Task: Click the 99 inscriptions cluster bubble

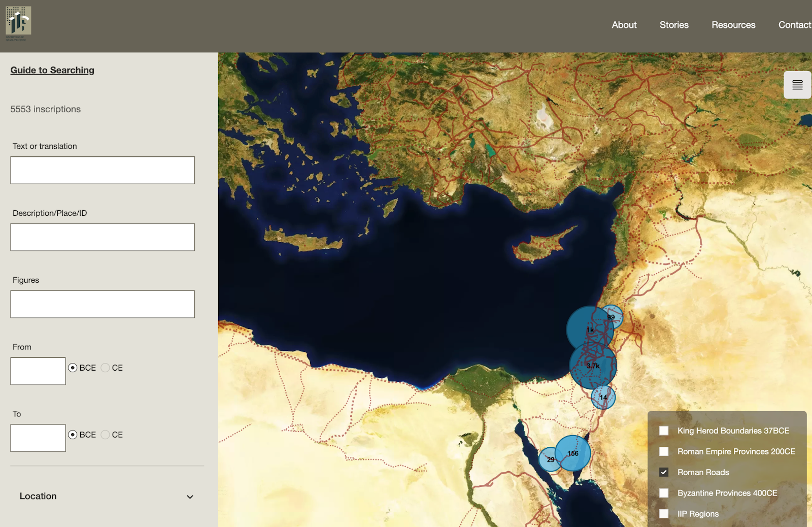Action: 613,316
